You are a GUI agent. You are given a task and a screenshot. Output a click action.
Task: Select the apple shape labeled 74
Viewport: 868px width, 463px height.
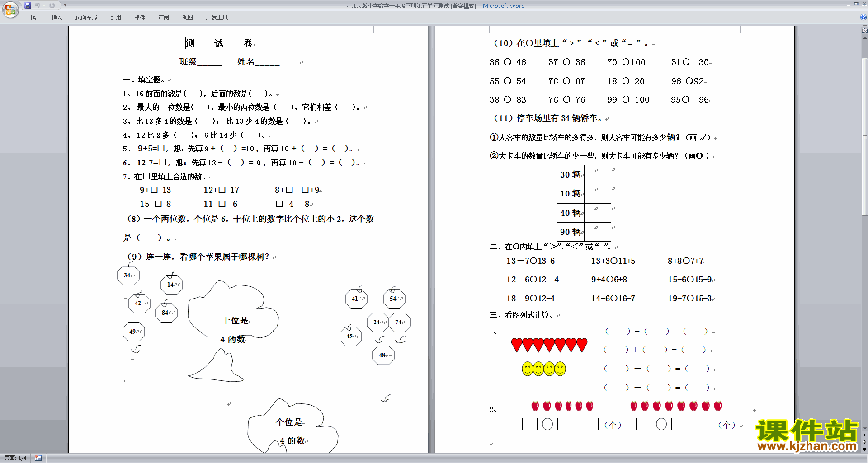(x=400, y=322)
